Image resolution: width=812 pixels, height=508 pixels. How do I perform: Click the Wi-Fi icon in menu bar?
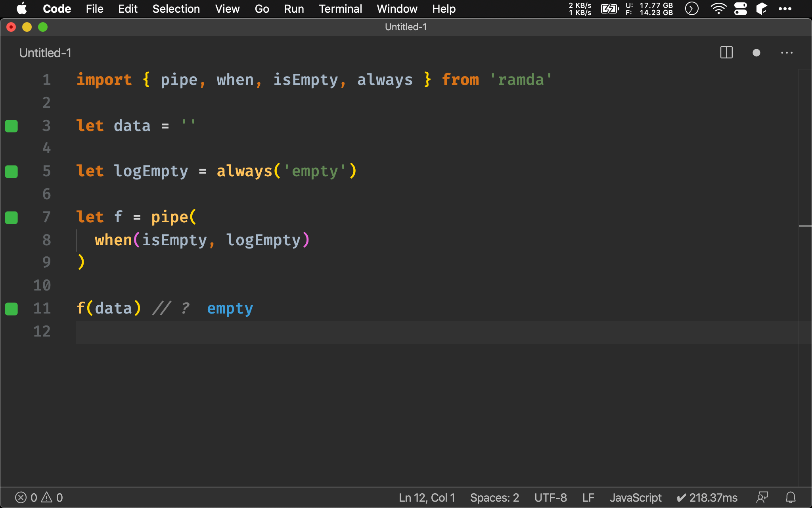coord(718,9)
